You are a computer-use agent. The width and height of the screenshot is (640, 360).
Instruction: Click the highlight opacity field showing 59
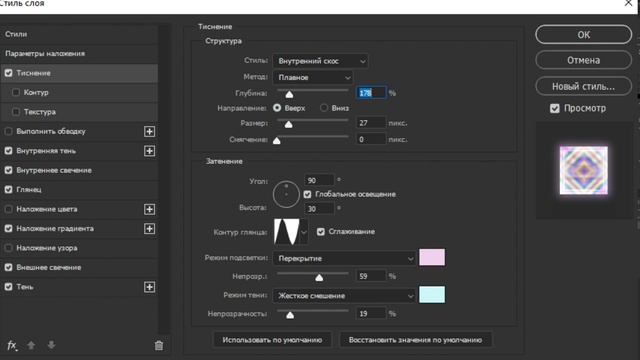(x=371, y=276)
